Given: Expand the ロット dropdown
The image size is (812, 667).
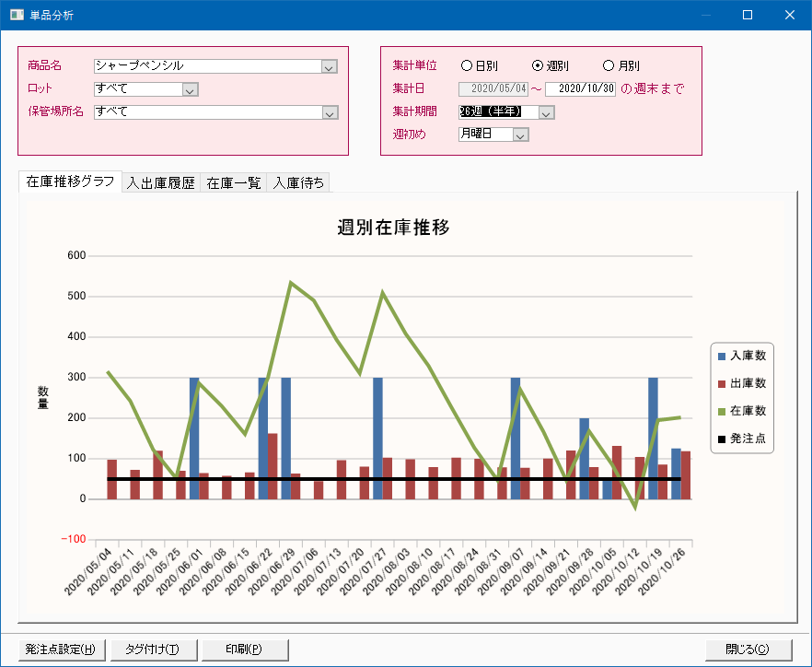Looking at the screenshot, I should pyautogui.click(x=190, y=89).
